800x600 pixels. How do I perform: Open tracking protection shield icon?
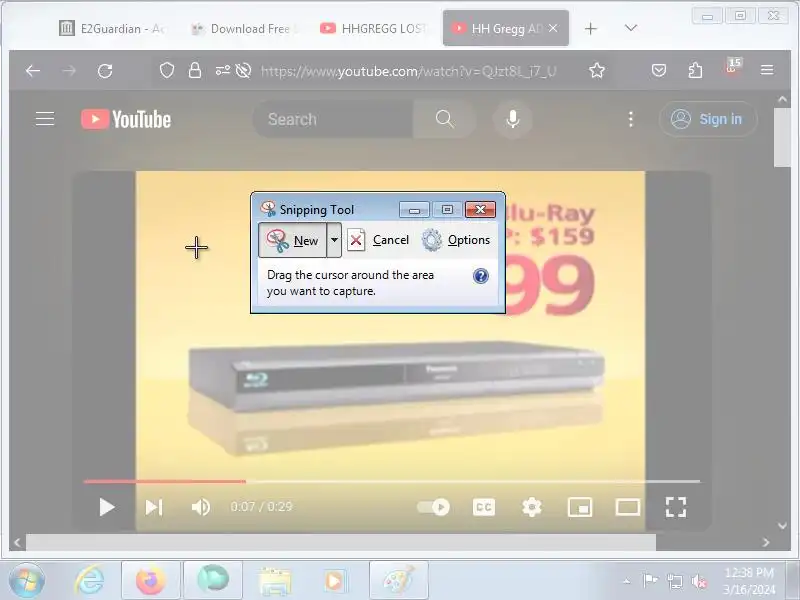167,70
